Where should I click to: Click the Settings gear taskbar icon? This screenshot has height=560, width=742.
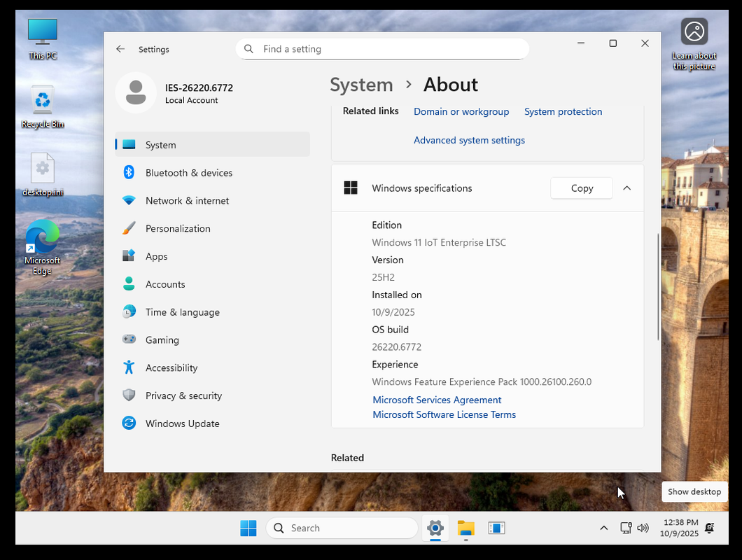click(x=435, y=528)
